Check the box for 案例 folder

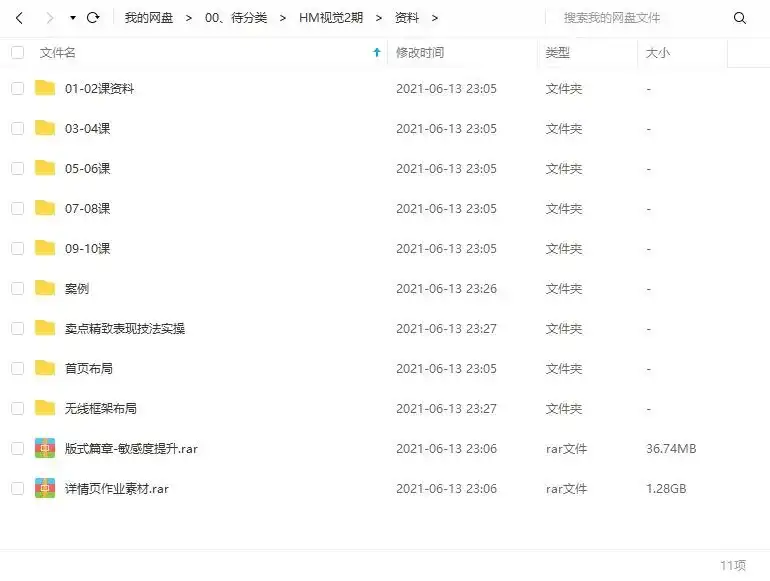coord(17,288)
